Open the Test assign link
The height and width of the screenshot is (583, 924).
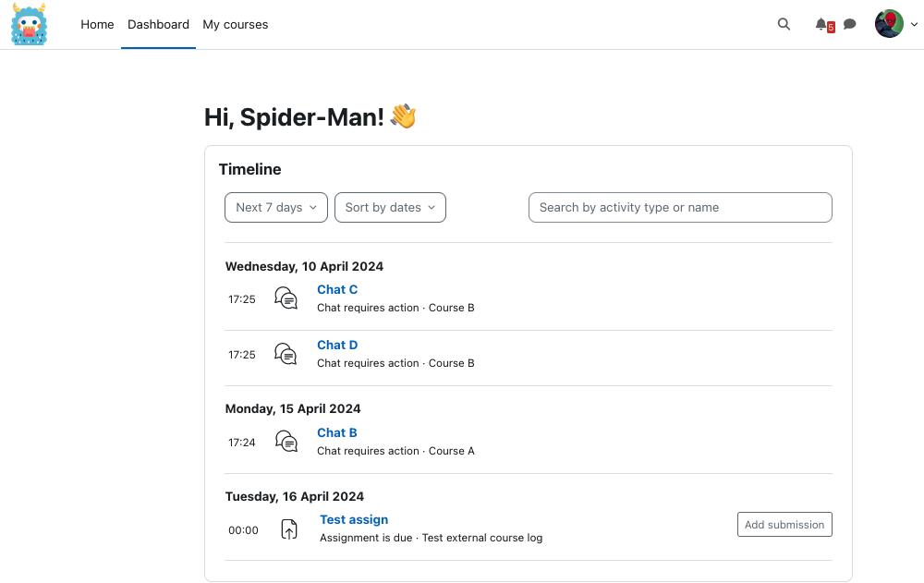click(x=354, y=519)
